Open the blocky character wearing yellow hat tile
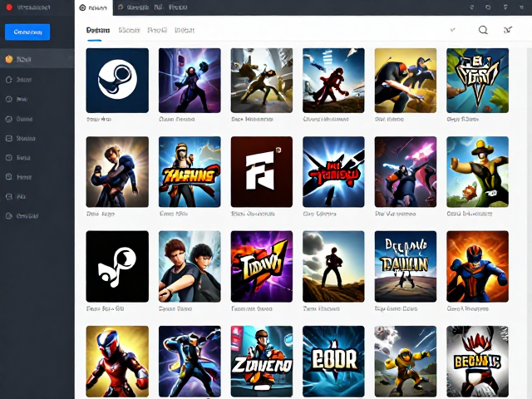 (x=477, y=172)
